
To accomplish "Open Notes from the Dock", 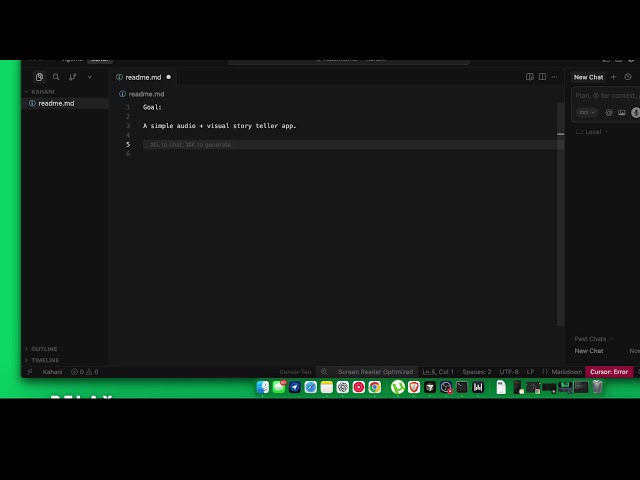I will click(x=327, y=387).
